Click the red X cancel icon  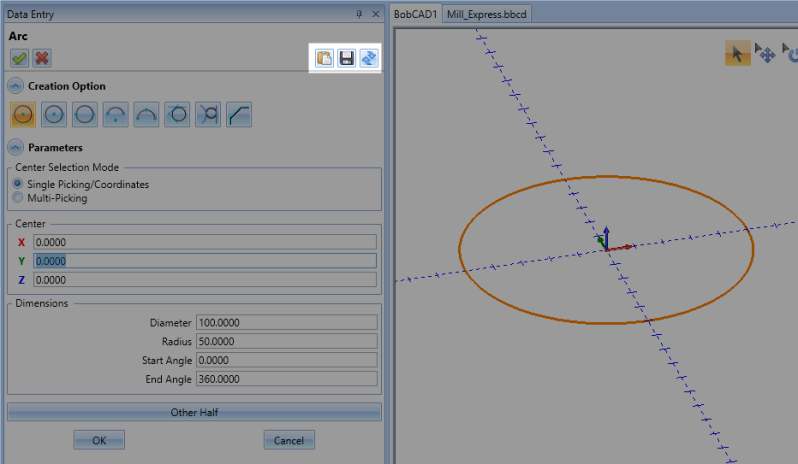[41, 59]
